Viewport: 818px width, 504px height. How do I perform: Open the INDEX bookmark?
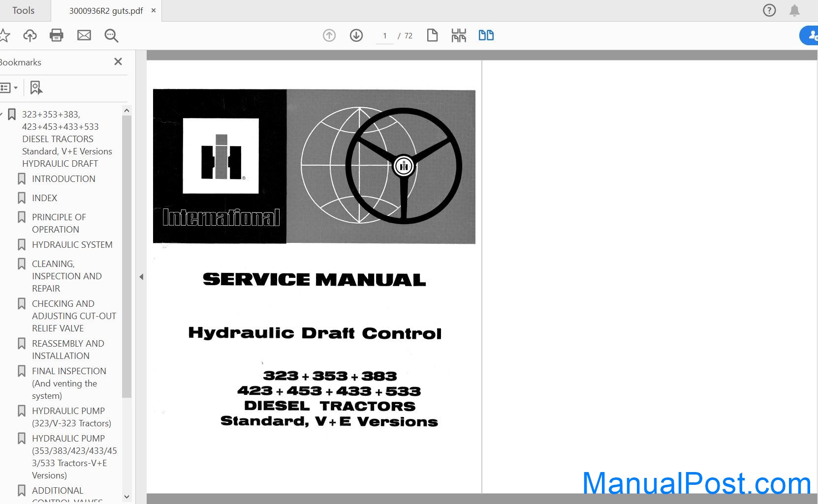click(44, 198)
